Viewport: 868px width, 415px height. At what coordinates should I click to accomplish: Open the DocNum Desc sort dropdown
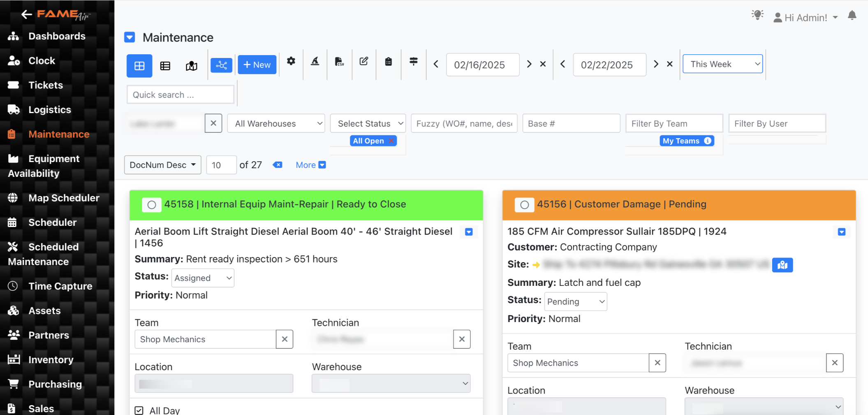point(162,165)
